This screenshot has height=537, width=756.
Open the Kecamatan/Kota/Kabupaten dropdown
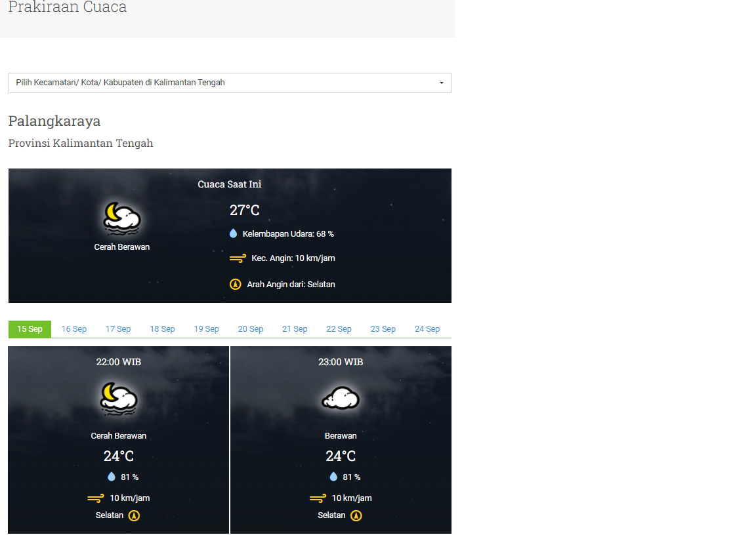click(230, 83)
